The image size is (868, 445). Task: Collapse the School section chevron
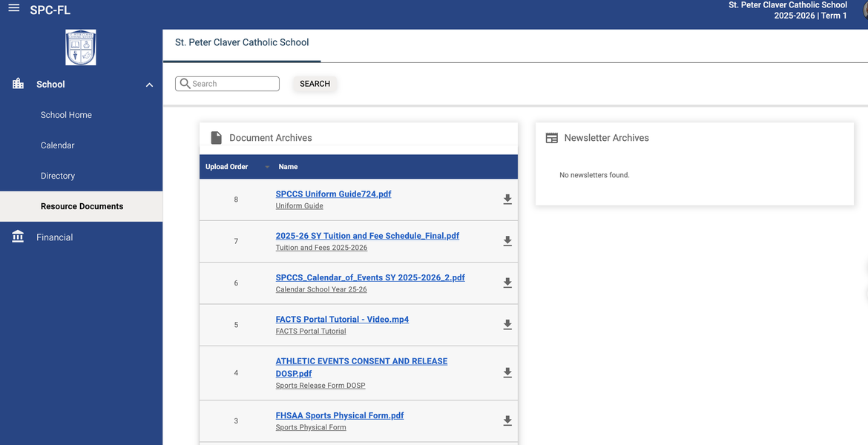click(x=149, y=85)
